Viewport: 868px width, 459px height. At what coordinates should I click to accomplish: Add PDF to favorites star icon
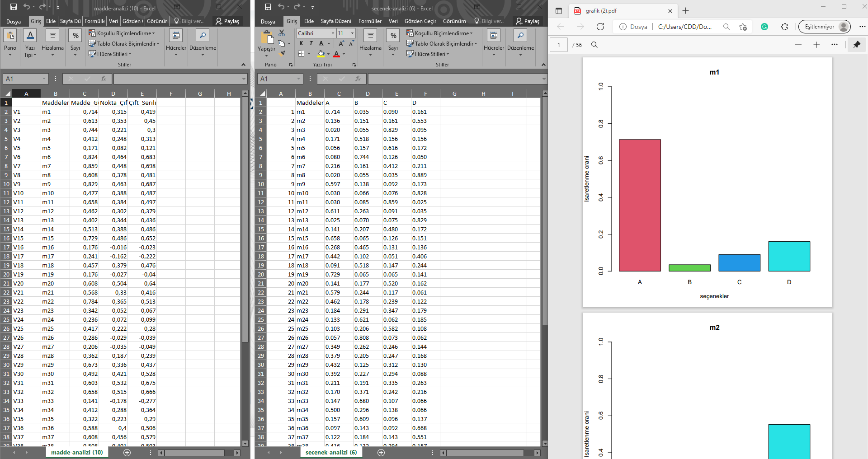click(x=743, y=27)
